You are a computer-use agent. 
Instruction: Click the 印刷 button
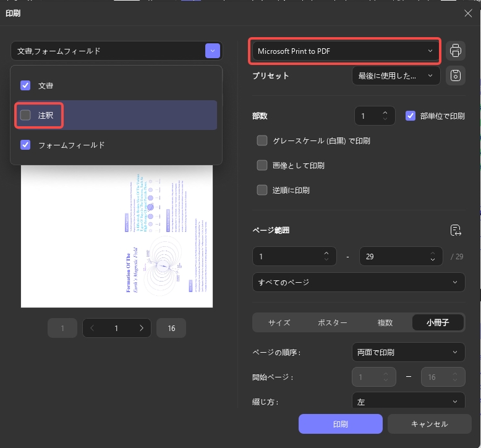341,424
